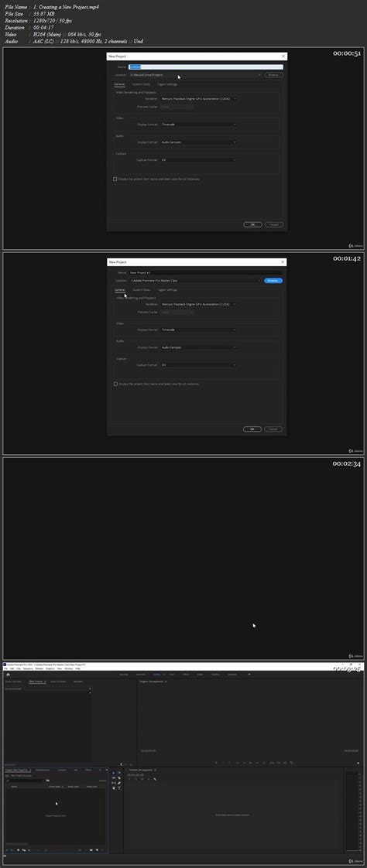The image size is (367, 868).
Task: Open Video Display Format Timecode dropdown in 00:00:51 frame
Action: 198,125
